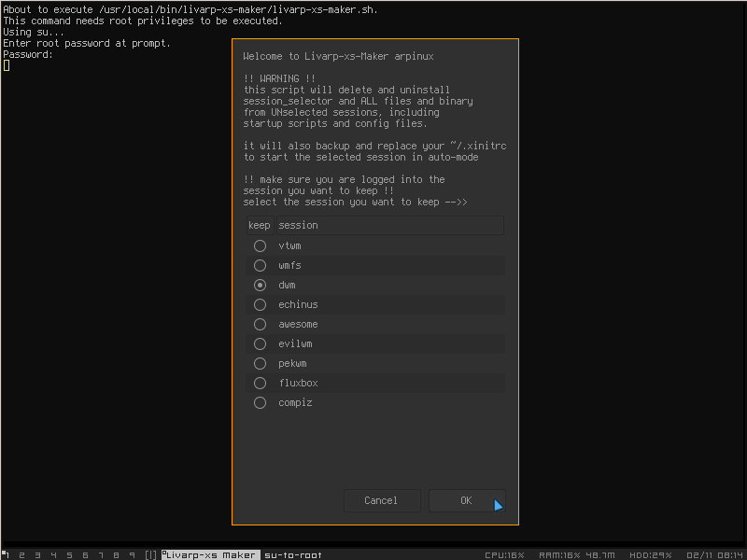Viewport: 747px width, 560px height.
Task: Click the 'fluxbox' session name
Action: 298,383
